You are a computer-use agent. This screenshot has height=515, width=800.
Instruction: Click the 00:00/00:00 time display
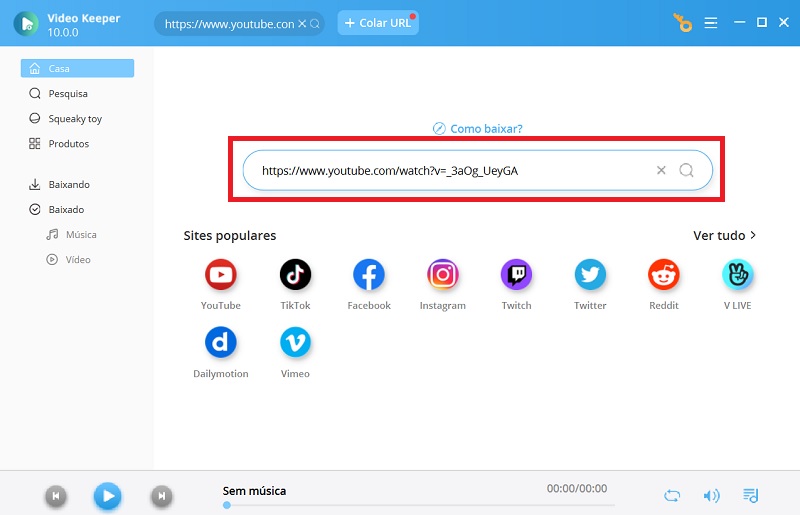coord(577,488)
